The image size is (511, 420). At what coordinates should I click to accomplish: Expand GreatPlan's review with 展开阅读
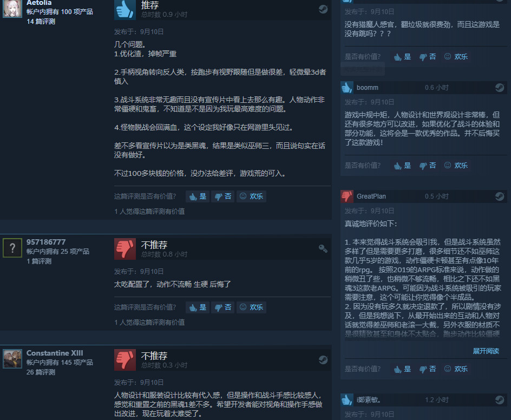point(486,351)
